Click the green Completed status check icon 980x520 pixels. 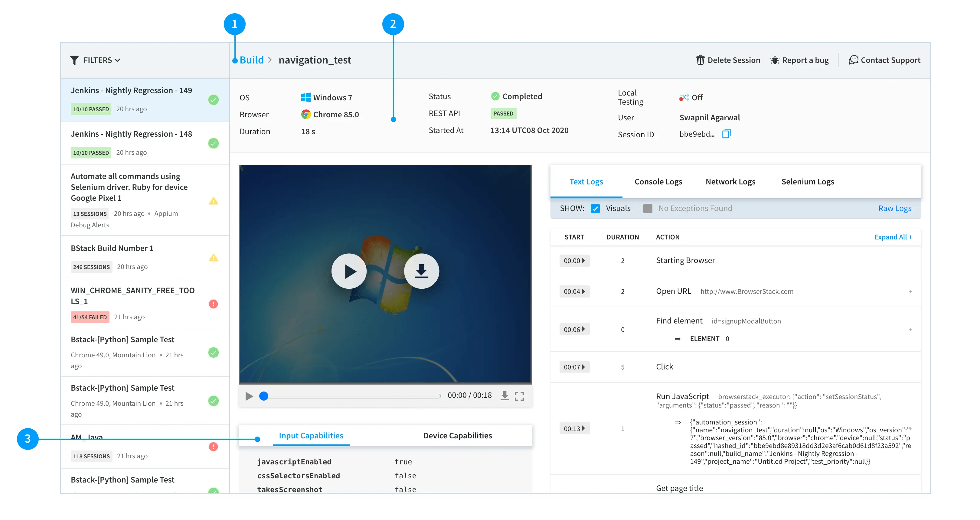[495, 96]
